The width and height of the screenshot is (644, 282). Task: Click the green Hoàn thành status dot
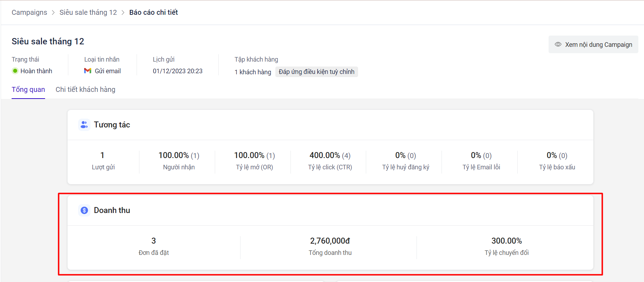pos(15,71)
